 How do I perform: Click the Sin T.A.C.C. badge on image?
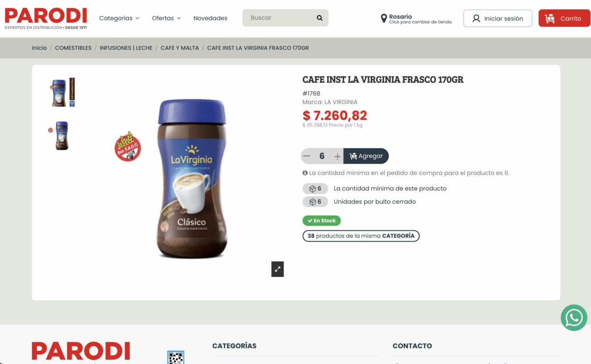point(128,147)
